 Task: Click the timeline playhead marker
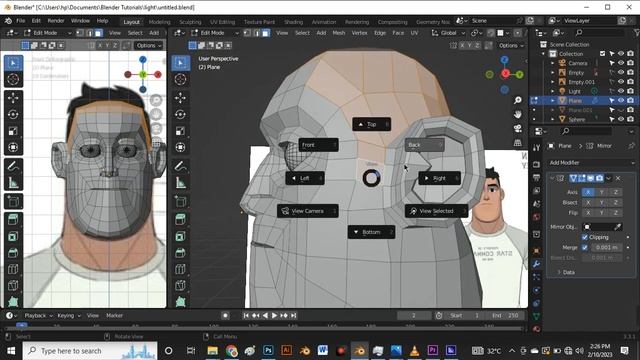[x=22, y=325]
